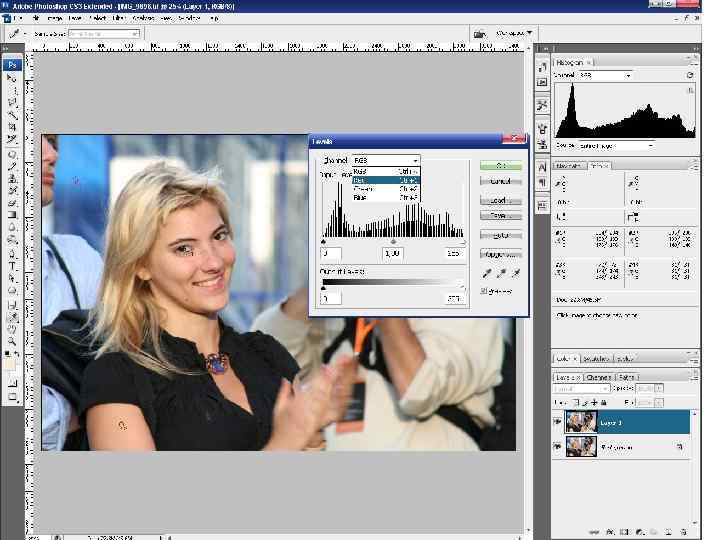The image size is (720, 540).
Task: Open Paragraph panel from collapsed dock
Action: [x=542, y=182]
